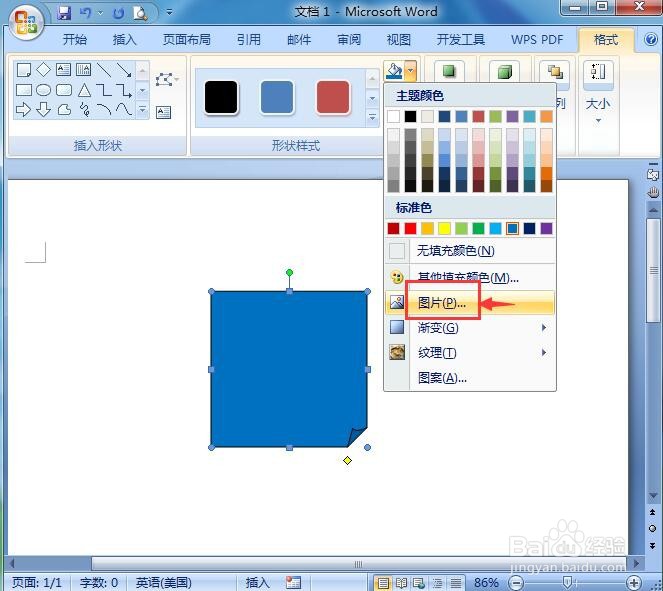Viewport: 663px width, 591px height.
Task: Click the shape fill paint bucket
Action: 394,71
